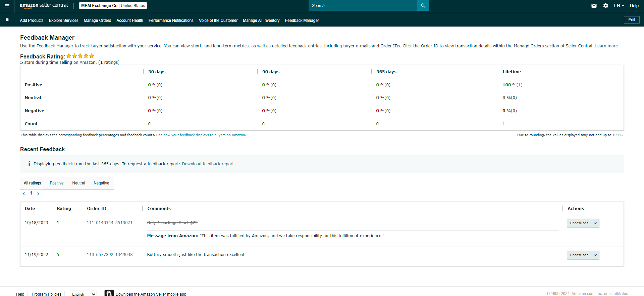Click the Rating column header
The width and height of the screenshot is (644, 296).
coord(64,209)
